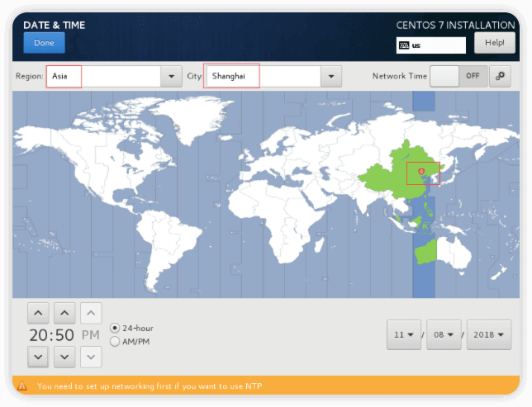Screen dimensions: 532x407
Task: Open the Region dropdown arrow
Action: coord(171,76)
